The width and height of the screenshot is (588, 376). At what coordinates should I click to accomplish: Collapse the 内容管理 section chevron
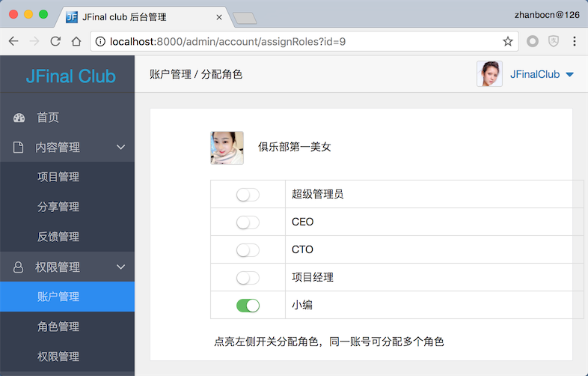[x=120, y=147]
